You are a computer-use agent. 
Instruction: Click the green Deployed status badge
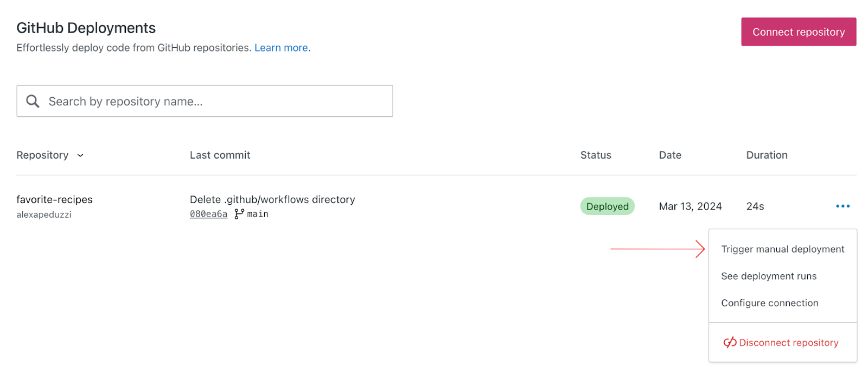(607, 206)
